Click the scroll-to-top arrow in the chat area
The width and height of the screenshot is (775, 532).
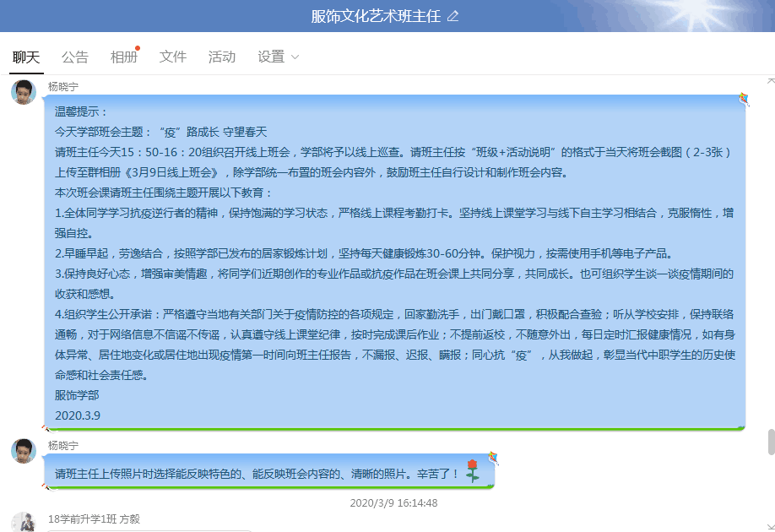tap(770, 81)
